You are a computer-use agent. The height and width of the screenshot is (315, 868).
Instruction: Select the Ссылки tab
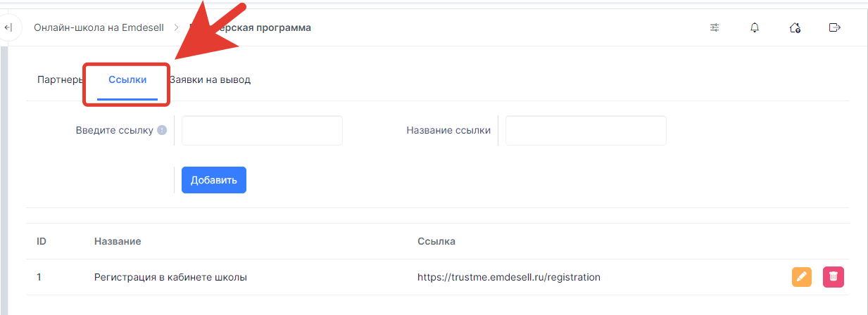click(x=127, y=79)
